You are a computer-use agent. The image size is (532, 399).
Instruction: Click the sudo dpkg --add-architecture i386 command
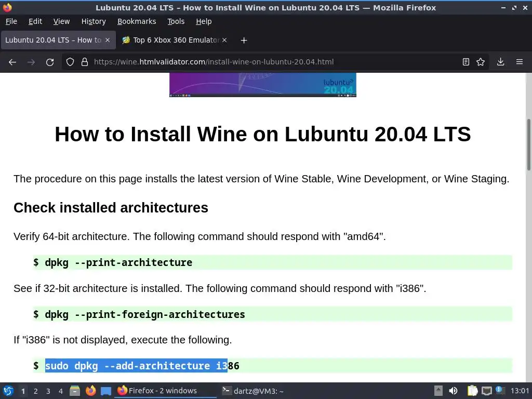[x=142, y=366]
